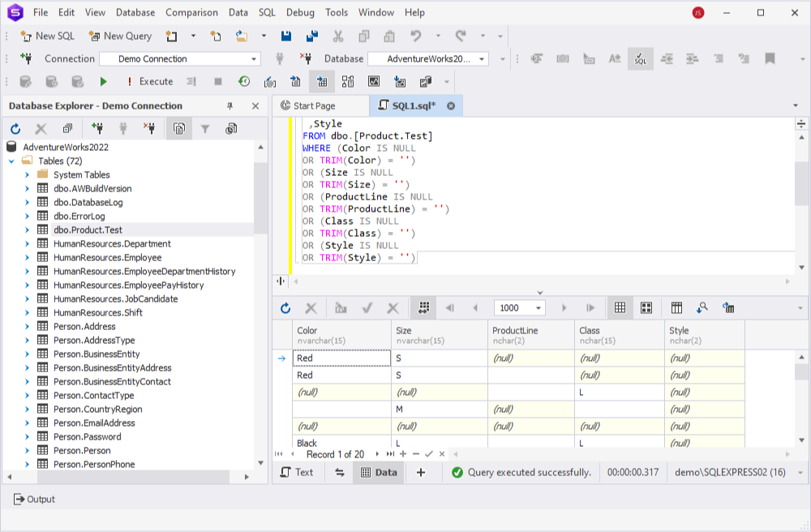The height and width of the screenshot is (532, 811).
Task: Open the File menu
Action: (x=41, y=12)
